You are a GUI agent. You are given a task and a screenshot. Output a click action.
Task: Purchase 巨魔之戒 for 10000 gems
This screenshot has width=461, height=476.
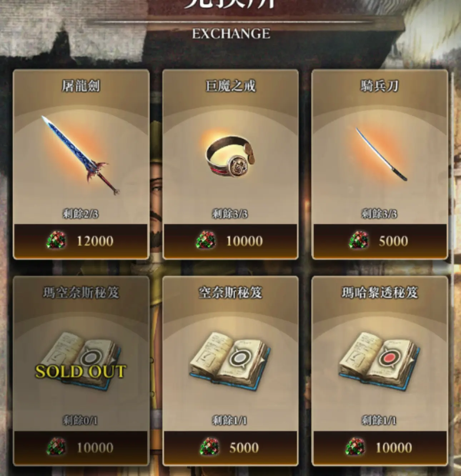tap(230, 241)
